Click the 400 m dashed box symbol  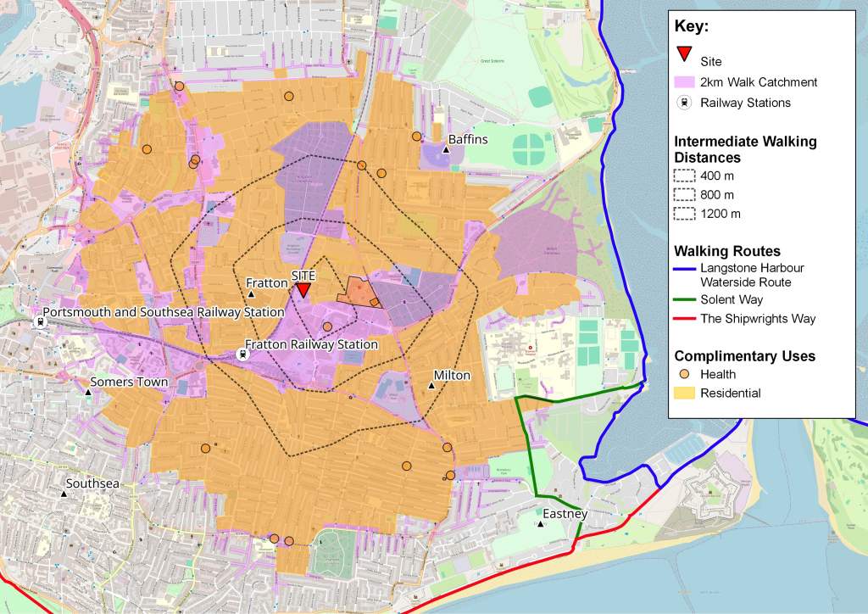[684, 176]
